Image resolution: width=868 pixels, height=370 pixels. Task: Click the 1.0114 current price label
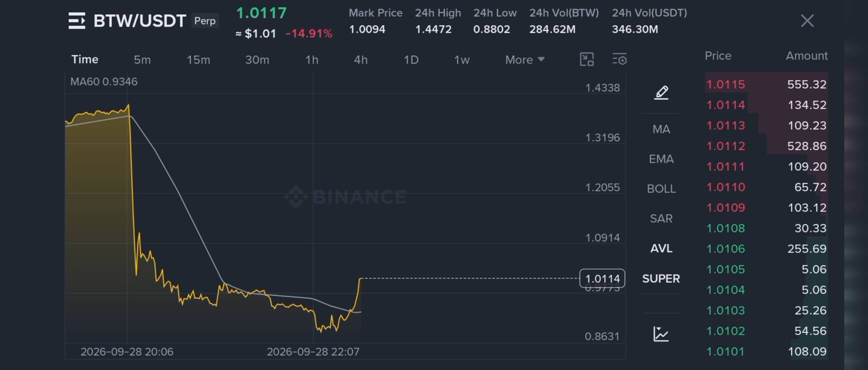[x=602, y=279]
